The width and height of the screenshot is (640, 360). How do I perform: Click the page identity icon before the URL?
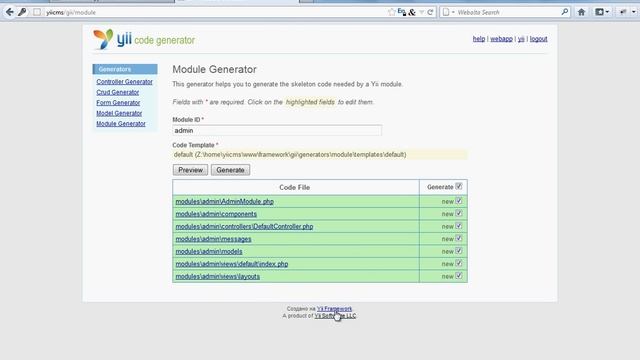[x=37, y=12]
